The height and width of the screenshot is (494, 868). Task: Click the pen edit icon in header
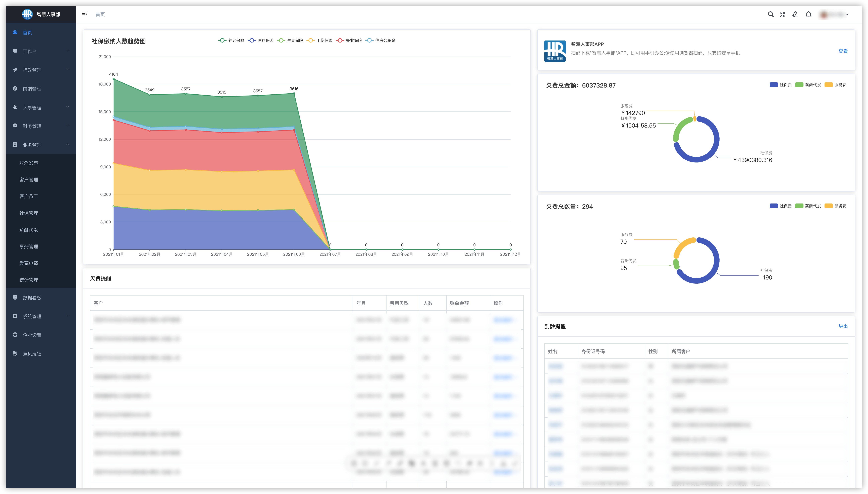pos(795,14)
